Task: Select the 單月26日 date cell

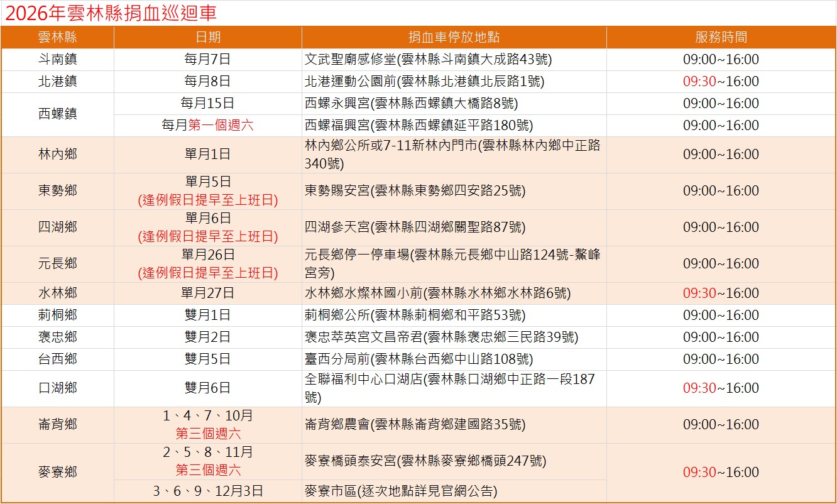Action: (x=208, y=255)
